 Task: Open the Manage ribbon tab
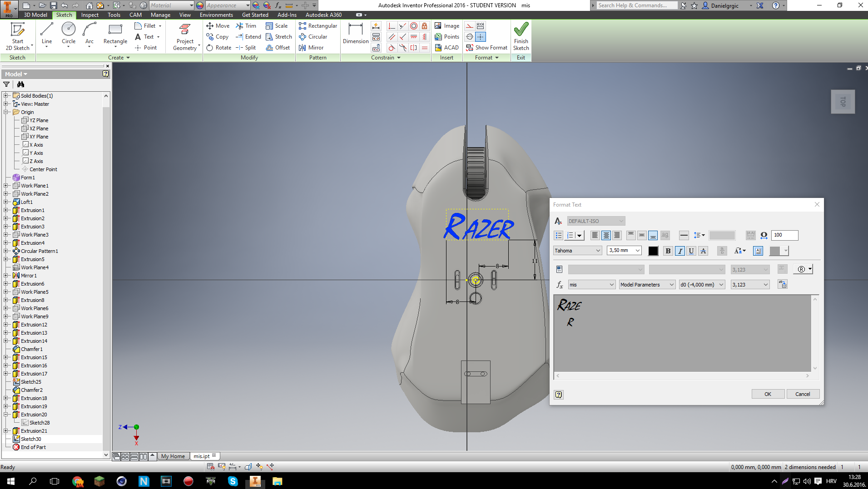(x=160, y=15)
